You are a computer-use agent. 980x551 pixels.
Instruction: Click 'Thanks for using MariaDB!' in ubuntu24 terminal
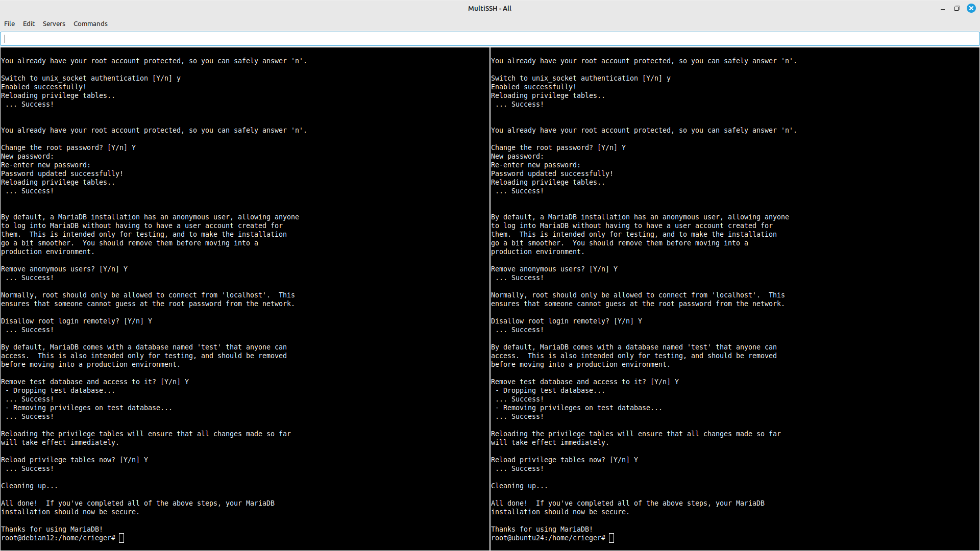[x=542, y=529]
